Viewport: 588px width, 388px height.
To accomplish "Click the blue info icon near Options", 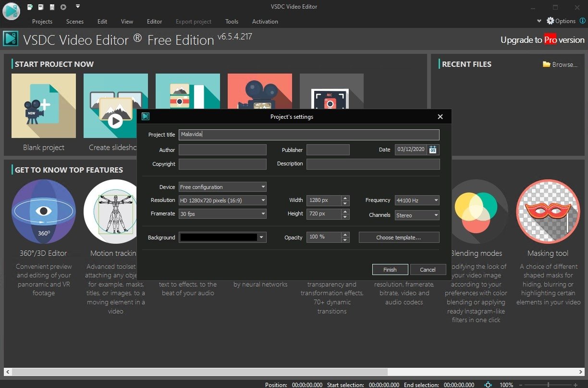I will point(583,21).
